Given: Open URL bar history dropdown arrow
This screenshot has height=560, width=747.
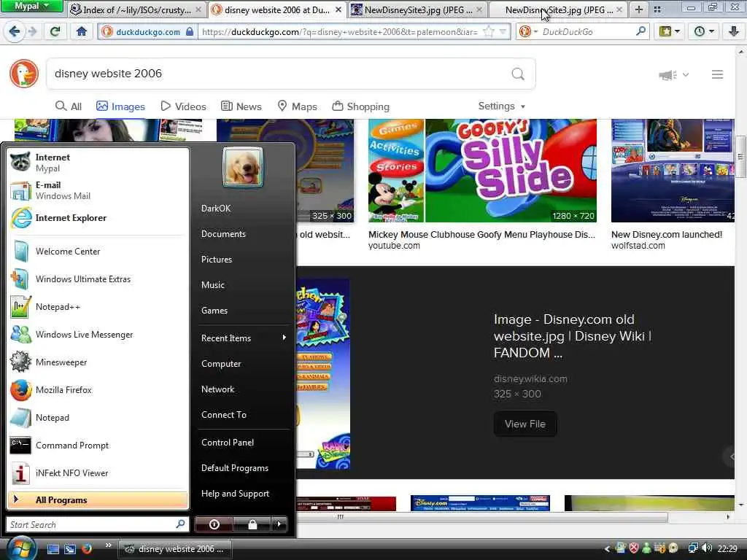Looking at the screenshot, I should pos(503,32).
